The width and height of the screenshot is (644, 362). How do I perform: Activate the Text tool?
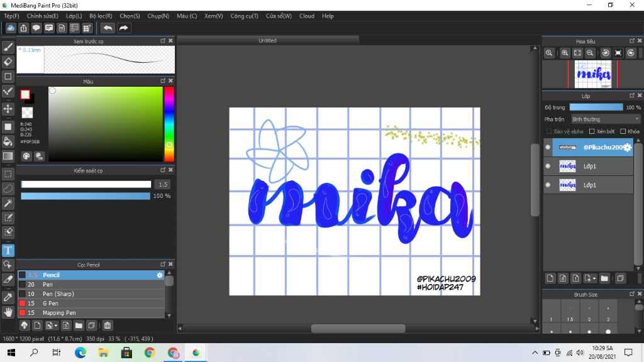(8, 250)
